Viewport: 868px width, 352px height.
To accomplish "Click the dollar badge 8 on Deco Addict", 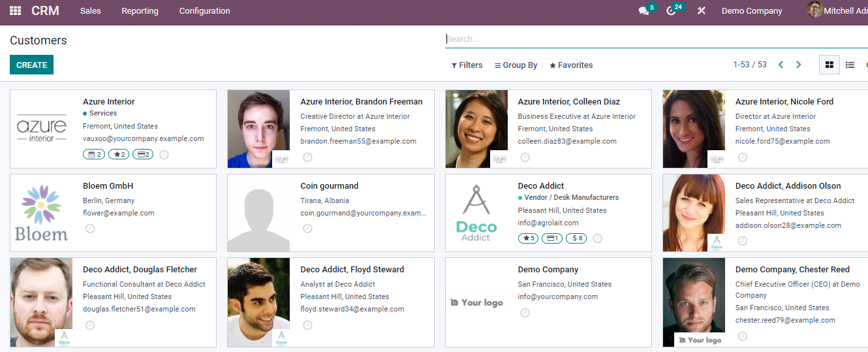I will click(x=576, y=238).
